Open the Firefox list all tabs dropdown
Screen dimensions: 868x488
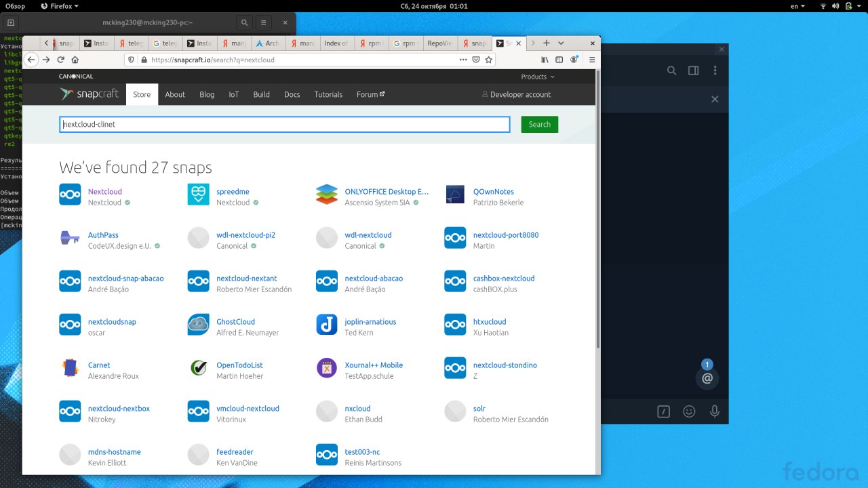click(561, 43)
